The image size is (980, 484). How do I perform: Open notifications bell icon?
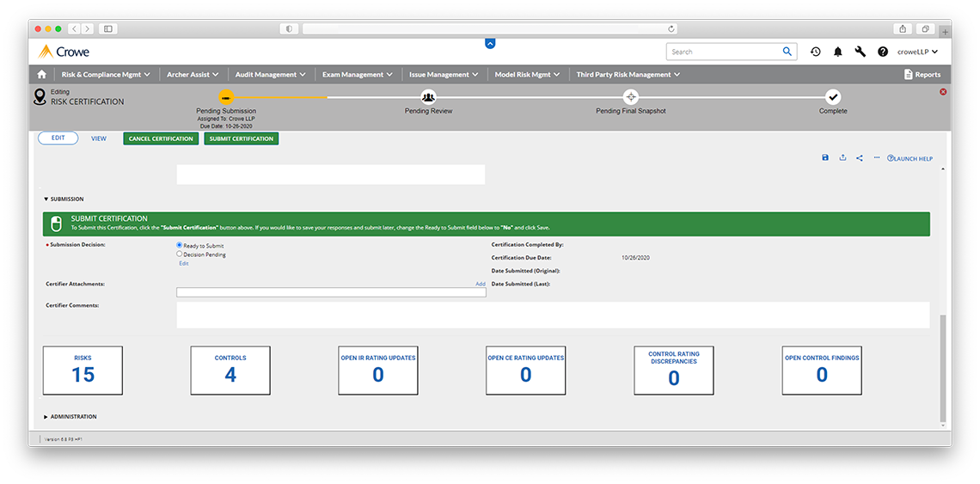tap(838, 52)
